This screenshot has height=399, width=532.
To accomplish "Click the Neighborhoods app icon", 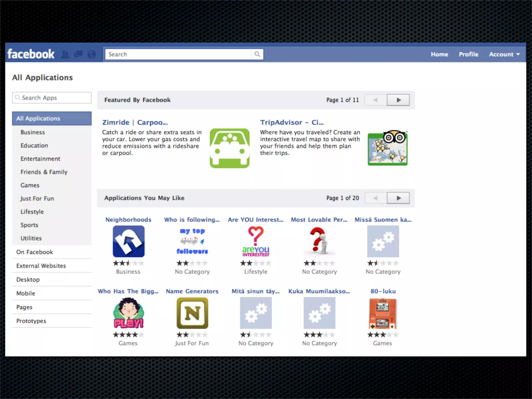I will point(129,241).
